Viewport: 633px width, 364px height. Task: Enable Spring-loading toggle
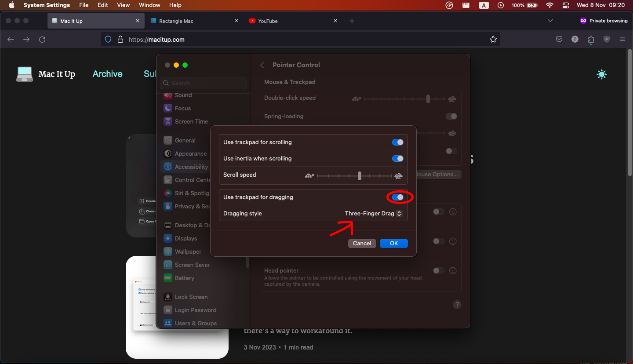point(451,116)
